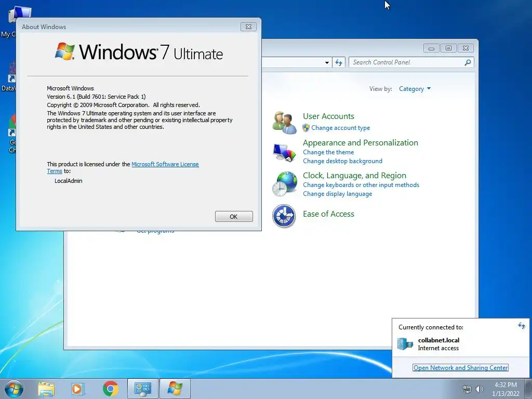Launch Windows Media Player from taskbar
The image size is (532, 399).
78,389
